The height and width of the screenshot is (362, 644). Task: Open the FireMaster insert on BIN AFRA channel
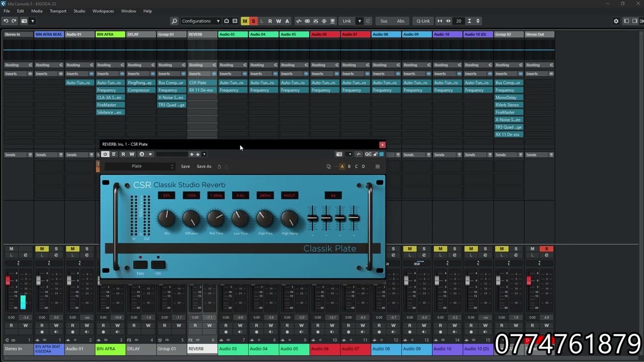(x=110, y=105)
